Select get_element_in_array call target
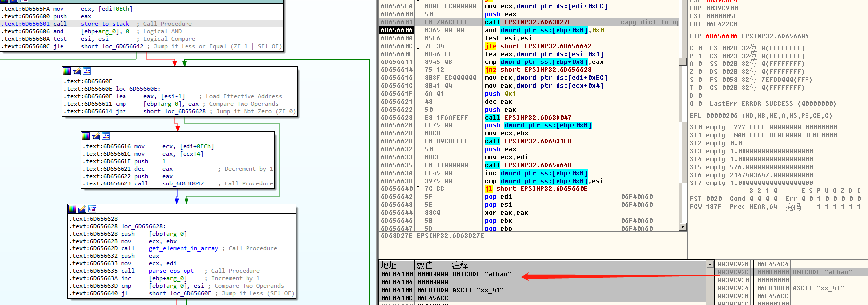 click(x=183, y=248)
